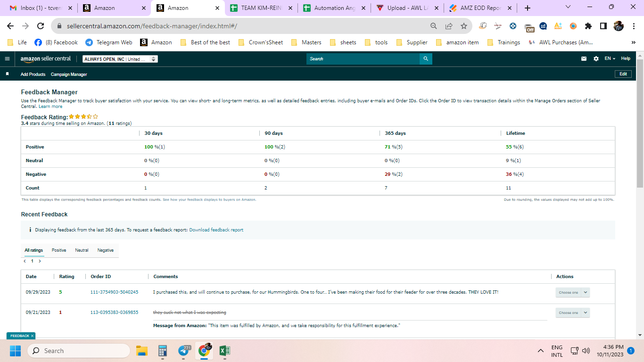Image resolution: width=644 pixels, height=362 pixels.
Task: Switch to the AMZ EOD Report tab
Action: (x=480, y=8)
